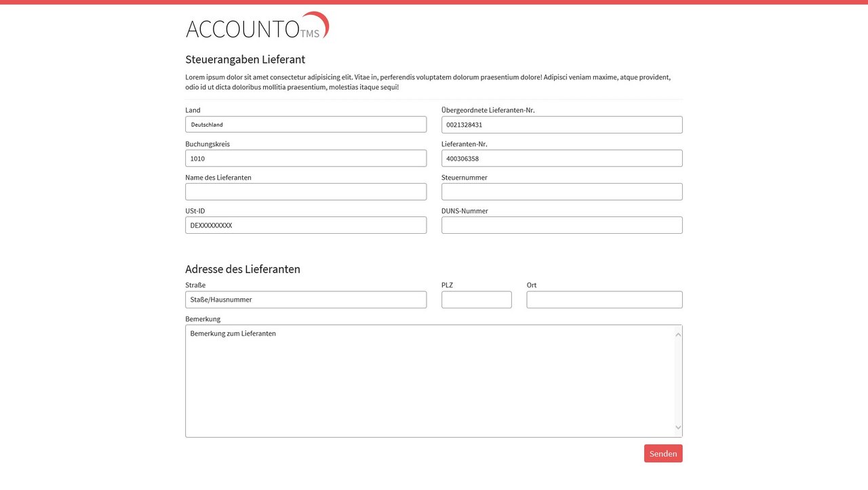Click the Übergeordnete Lieferanten-Nr. label
Image resolution: width=868 pixels, height=490 pixels.
(488, 110)
